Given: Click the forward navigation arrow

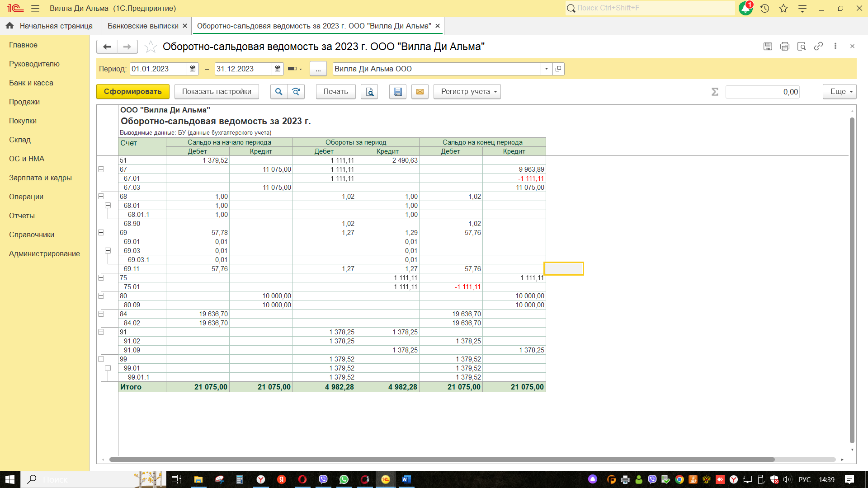Looking at the screenshot, I should click(127, 47).
